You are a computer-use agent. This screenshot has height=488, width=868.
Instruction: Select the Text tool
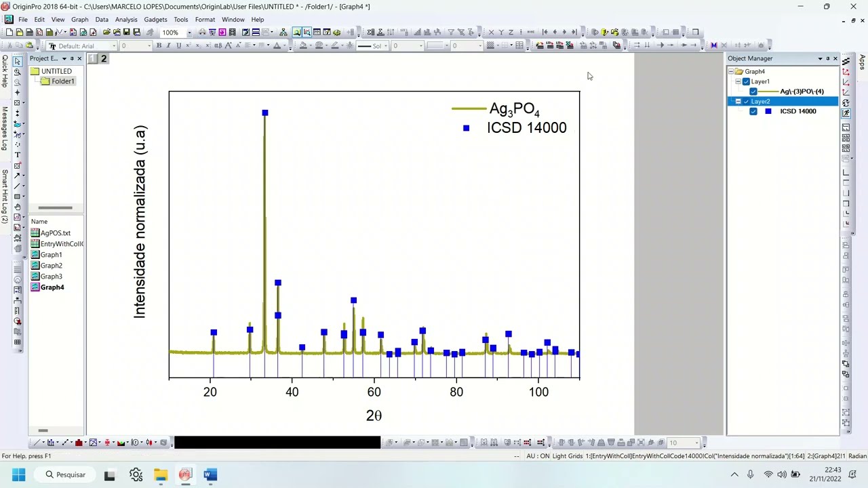(17, 155)
